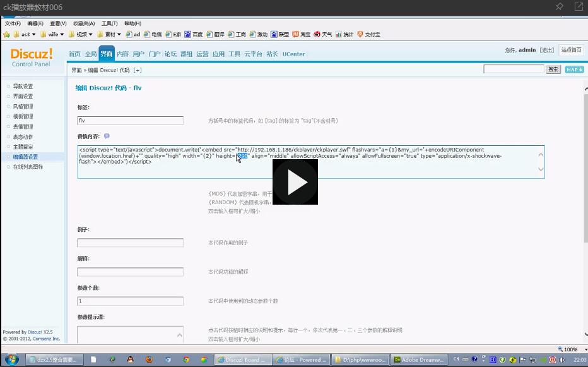Viewport: 588px width, 367px height.
Task: Click the QQ penguin icon on the taskbar
Action: [x=130, y=360]
